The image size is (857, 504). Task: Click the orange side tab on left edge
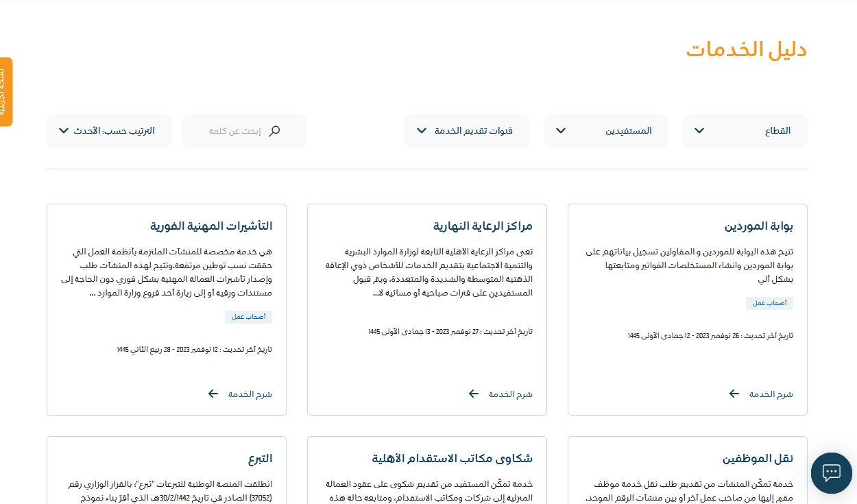(5, 92)
